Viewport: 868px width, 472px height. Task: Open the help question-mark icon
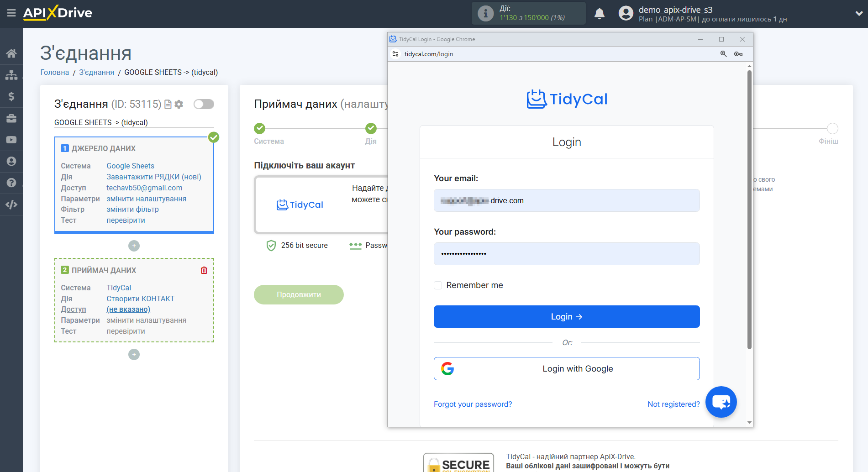click(11, 183)
